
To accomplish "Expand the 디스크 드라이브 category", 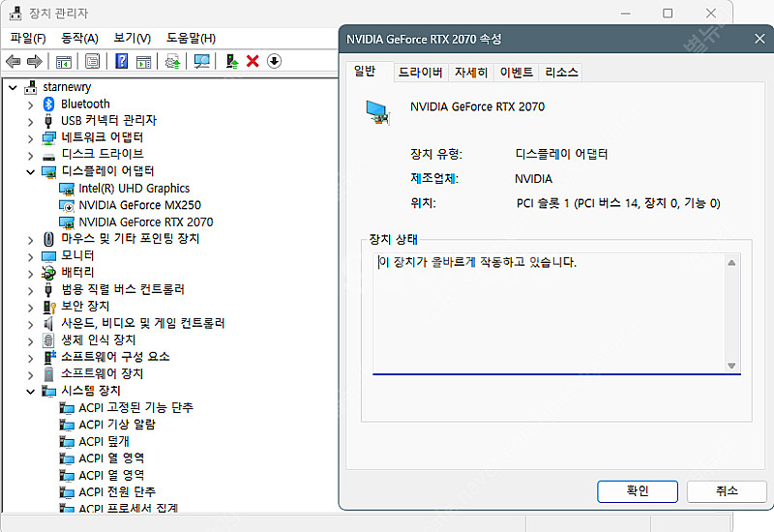I will pyautogui.click(x=31, y=156).
